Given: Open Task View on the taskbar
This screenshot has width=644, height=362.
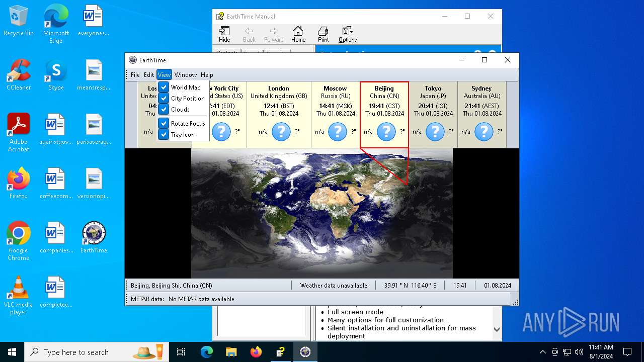Looking at the screenshot, I should coord(181,352).
